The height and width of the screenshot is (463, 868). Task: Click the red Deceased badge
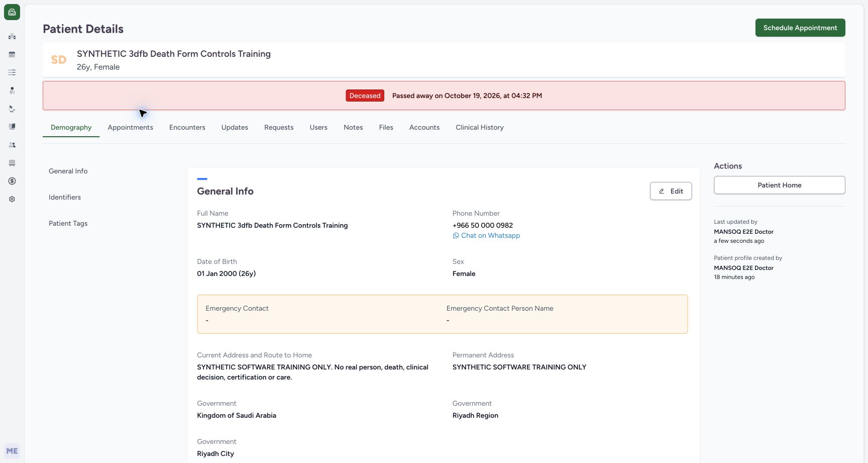[x=365, y=96]
